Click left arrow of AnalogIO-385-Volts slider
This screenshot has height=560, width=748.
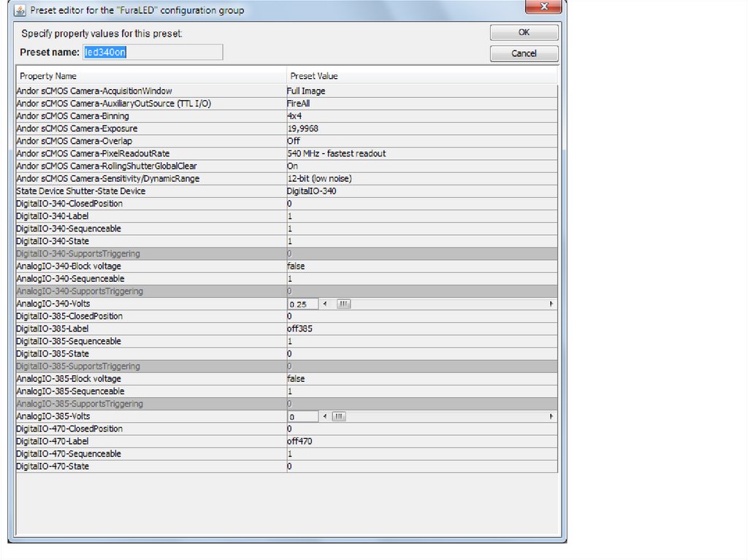tap(325, 416)
